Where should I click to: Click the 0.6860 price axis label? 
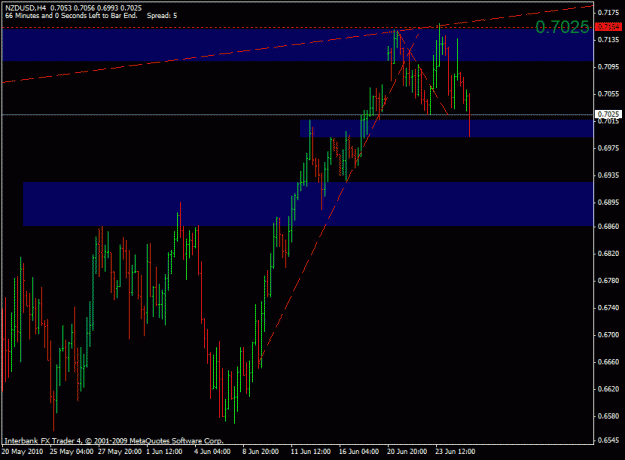point(608,226)
